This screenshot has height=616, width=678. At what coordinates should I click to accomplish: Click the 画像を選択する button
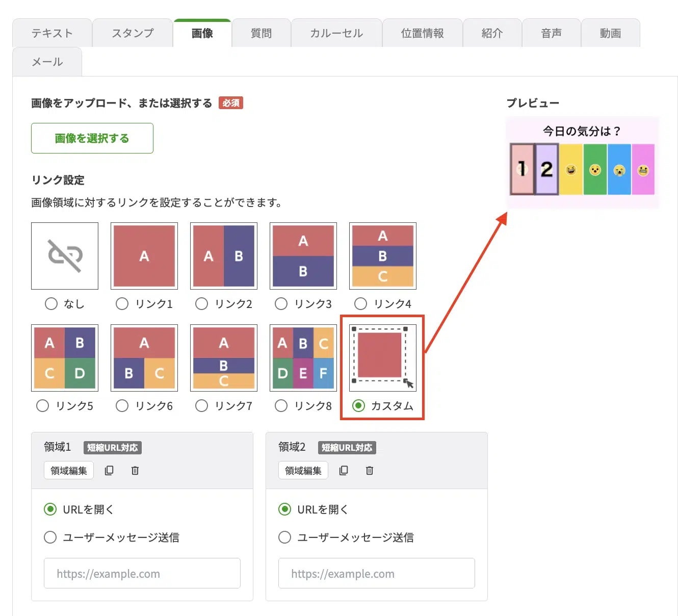(x=92, y=138)
